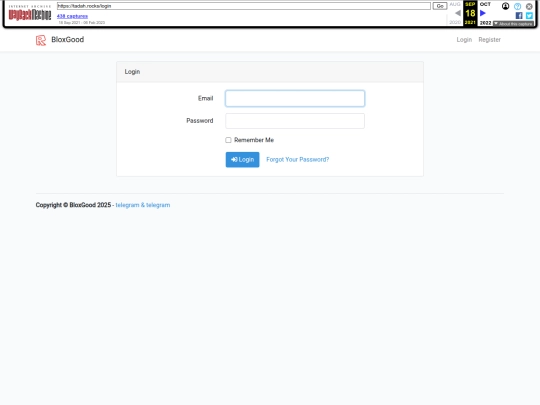Open Wayback user account icon
The height and width of the screenshot is (405, 540).
point(505,6)
